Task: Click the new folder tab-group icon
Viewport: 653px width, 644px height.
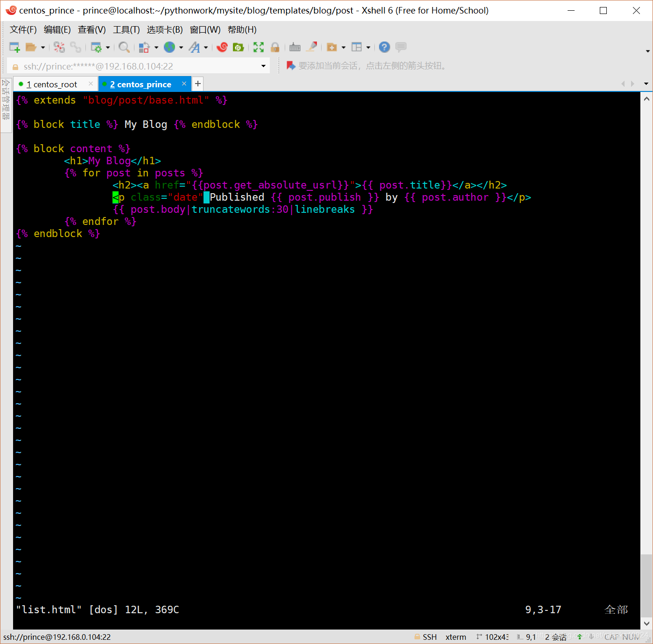Action: [332, 47]
